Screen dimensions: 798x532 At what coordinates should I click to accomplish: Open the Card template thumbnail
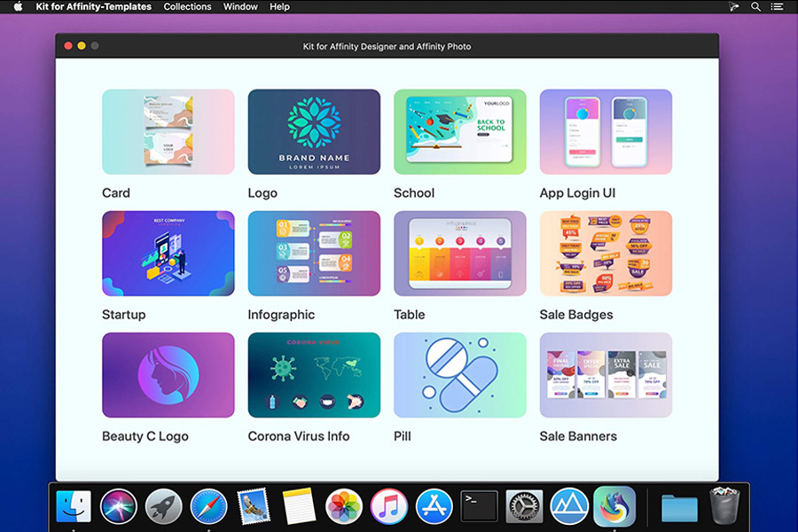pos(168,132)
